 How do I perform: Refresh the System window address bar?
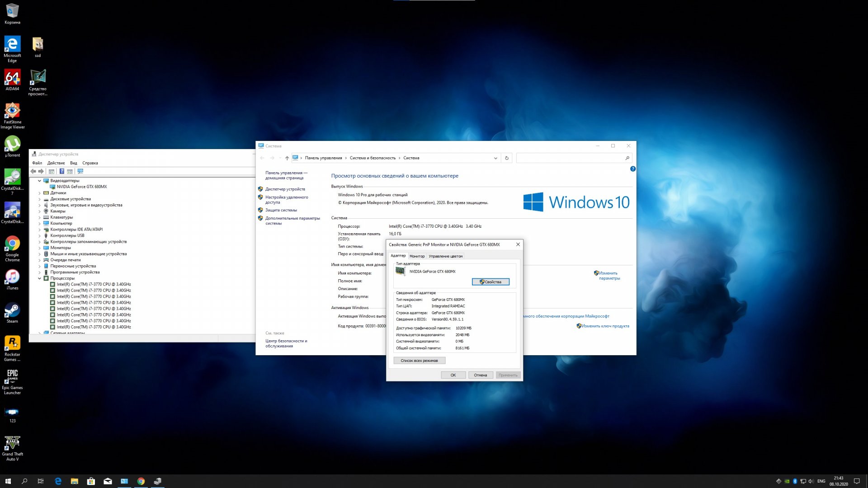(507, 158)
